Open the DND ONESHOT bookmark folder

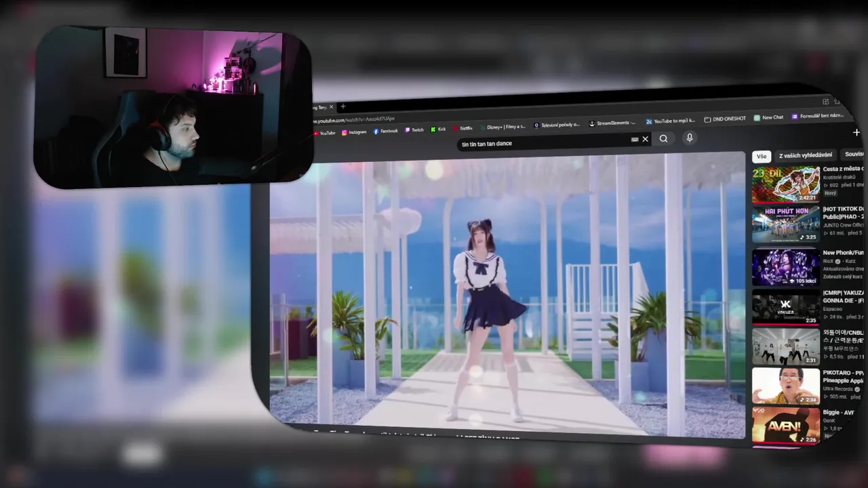point(725,119)
